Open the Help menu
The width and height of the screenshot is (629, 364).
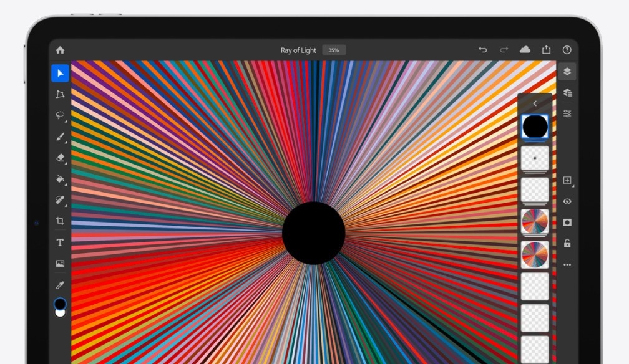[x=567, y=50]
